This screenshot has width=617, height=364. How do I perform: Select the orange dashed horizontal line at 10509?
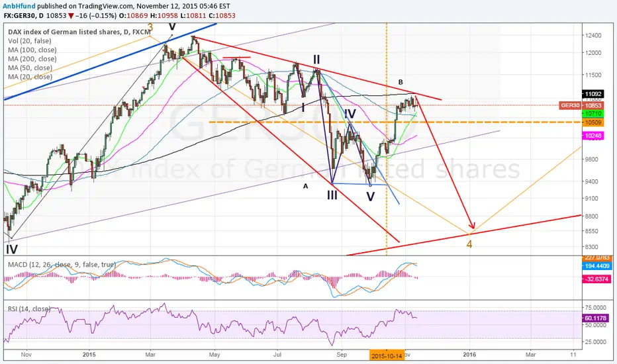coord(395,122)
